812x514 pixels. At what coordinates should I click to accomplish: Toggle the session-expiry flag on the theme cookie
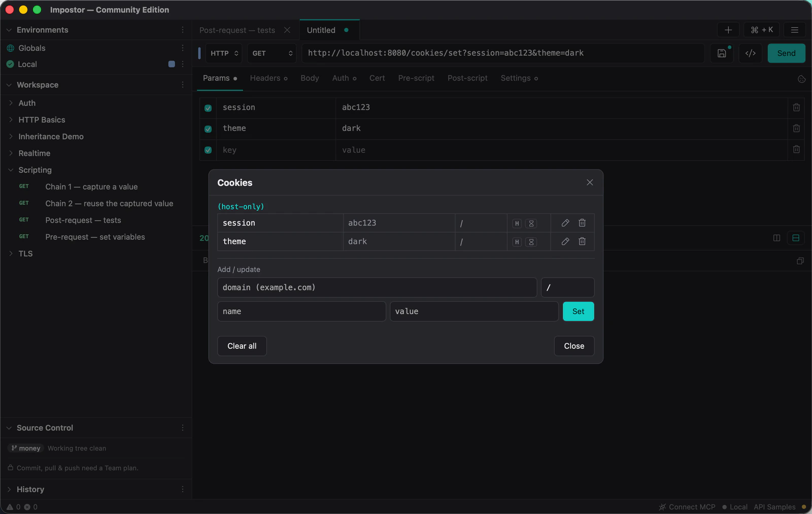531,242
